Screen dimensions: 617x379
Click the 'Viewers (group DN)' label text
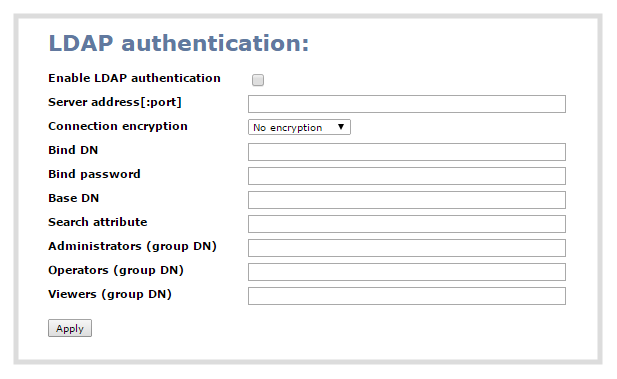pyautogui.click(x=110, y=294)
